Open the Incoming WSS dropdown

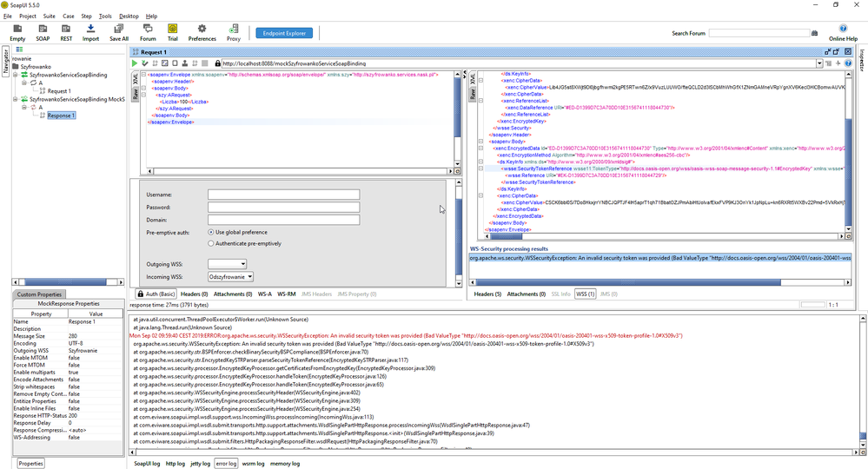230,277
